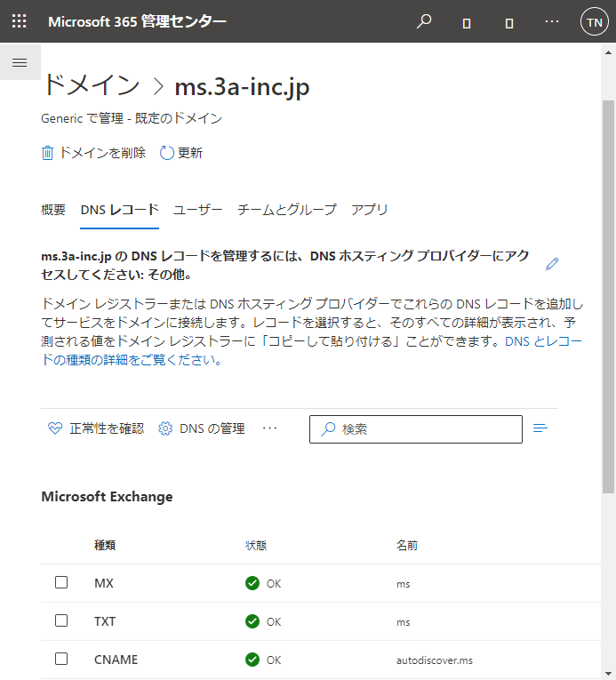
Task: Click the scrollbar down arrow
Action: (608, 674)
